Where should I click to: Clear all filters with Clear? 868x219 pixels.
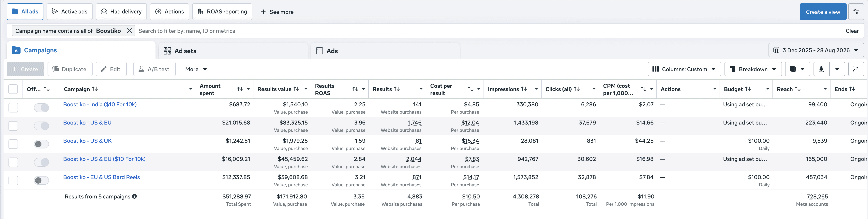coord(852,31)
